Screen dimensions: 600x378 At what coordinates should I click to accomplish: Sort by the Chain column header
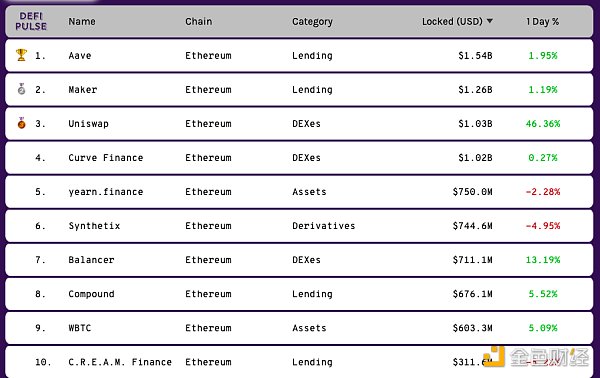199,21
